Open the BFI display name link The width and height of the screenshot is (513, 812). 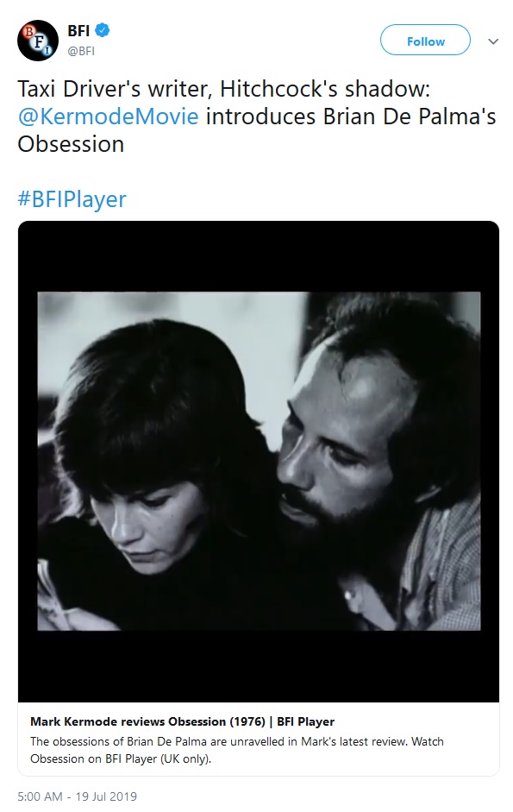(78, 30)
